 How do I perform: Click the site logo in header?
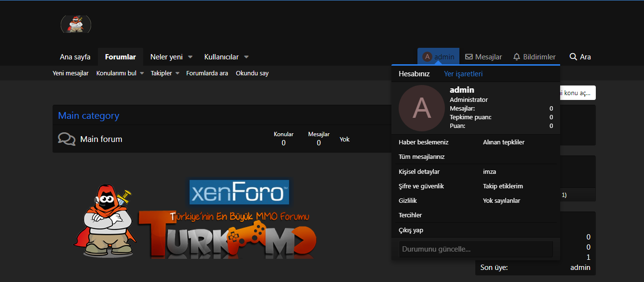point(76,24)
